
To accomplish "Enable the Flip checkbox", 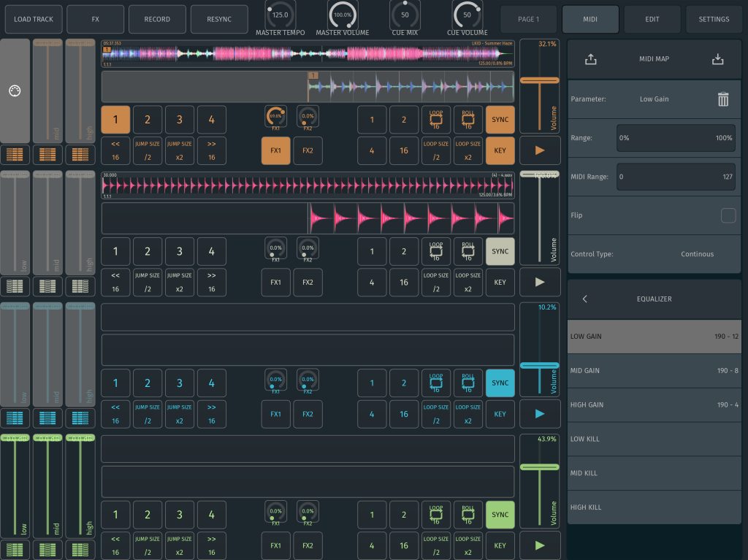I will (728, 215).
